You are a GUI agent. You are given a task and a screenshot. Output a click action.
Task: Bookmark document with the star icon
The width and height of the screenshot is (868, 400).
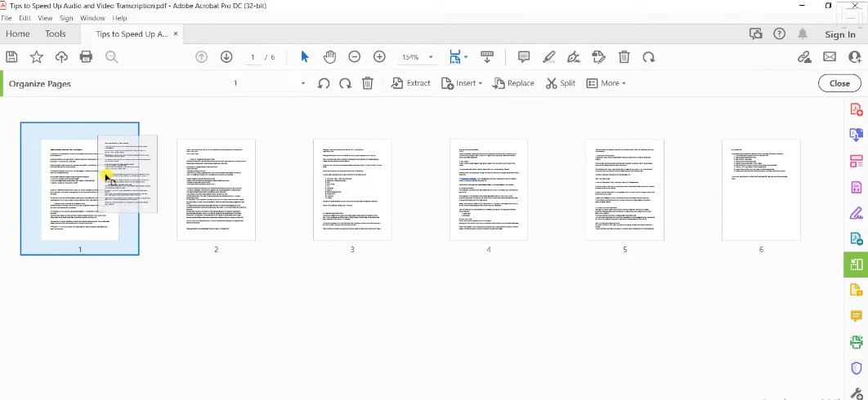point(37,57)
